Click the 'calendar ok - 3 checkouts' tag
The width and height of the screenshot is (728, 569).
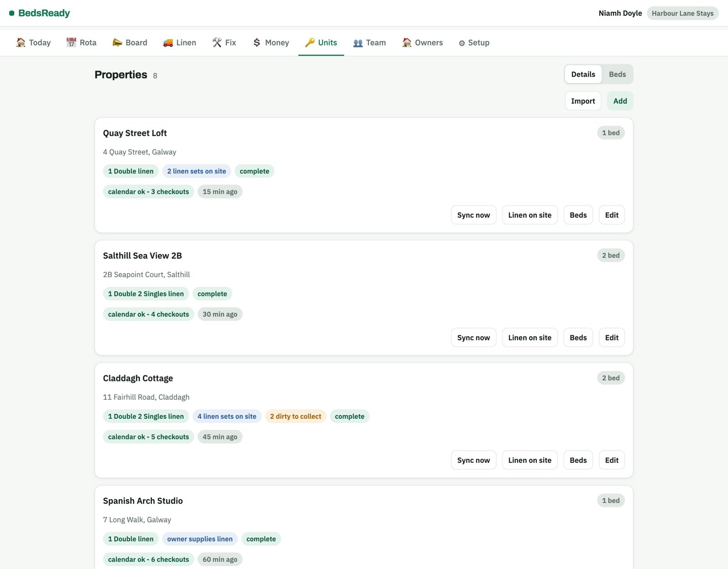pos(148,192)
